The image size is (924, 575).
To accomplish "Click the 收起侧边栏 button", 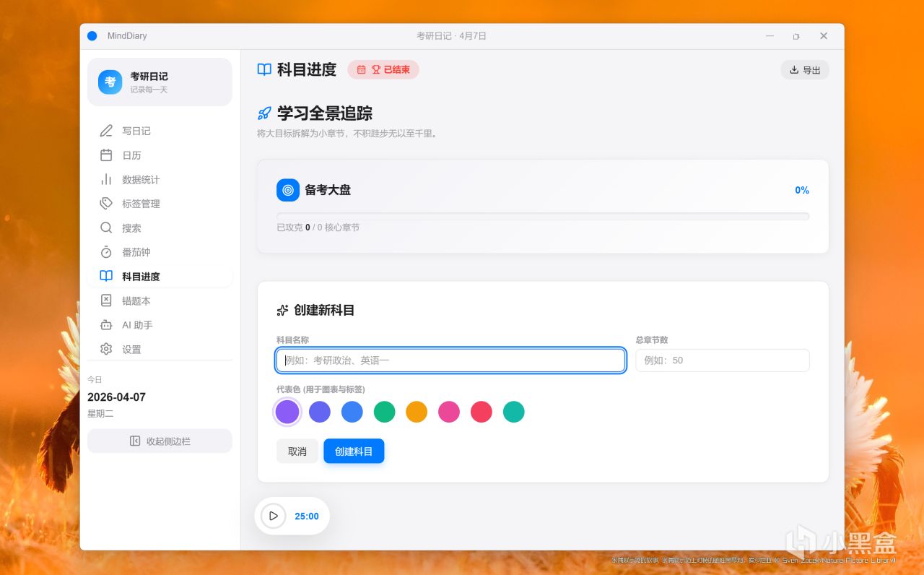I will tap(160, 441).
